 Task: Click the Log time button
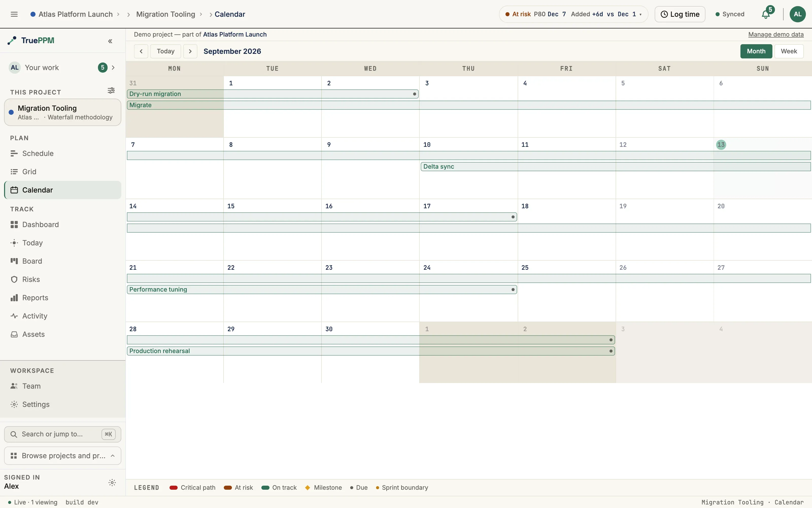680,14
